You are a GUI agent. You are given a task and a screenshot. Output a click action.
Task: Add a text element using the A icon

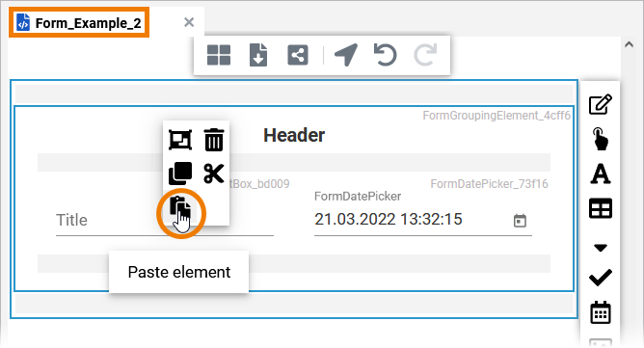[601, 174]
